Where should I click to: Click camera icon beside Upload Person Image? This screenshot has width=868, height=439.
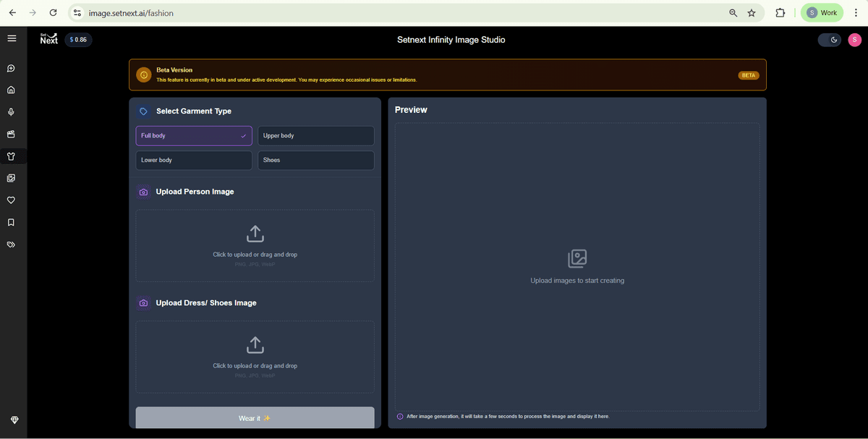pos(143,192)
